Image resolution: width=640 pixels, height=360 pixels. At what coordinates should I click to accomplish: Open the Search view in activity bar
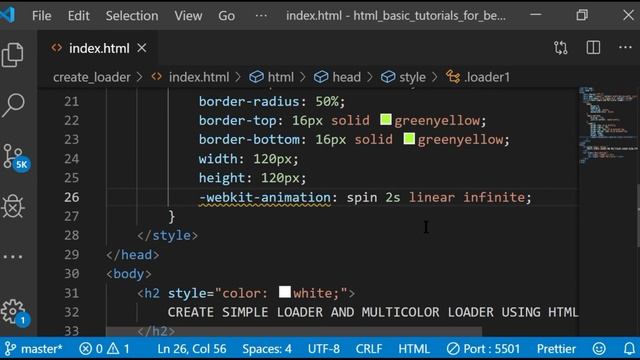pos(13,105)
